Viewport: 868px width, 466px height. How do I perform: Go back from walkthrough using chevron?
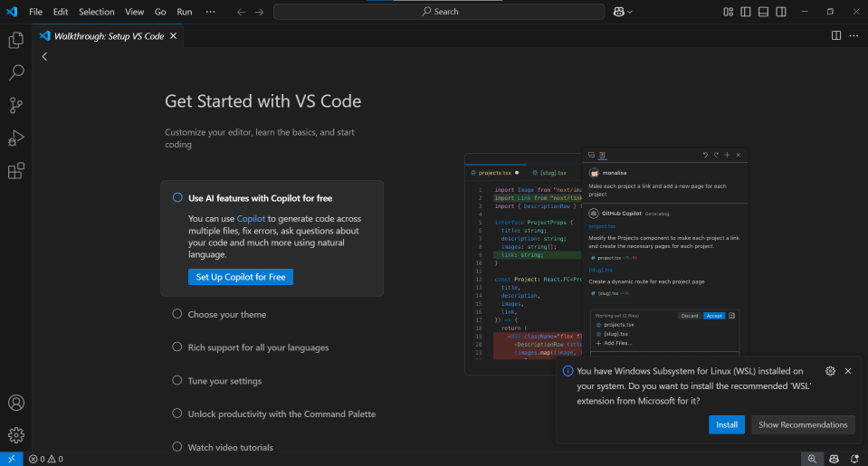click(x=45, y=56)
